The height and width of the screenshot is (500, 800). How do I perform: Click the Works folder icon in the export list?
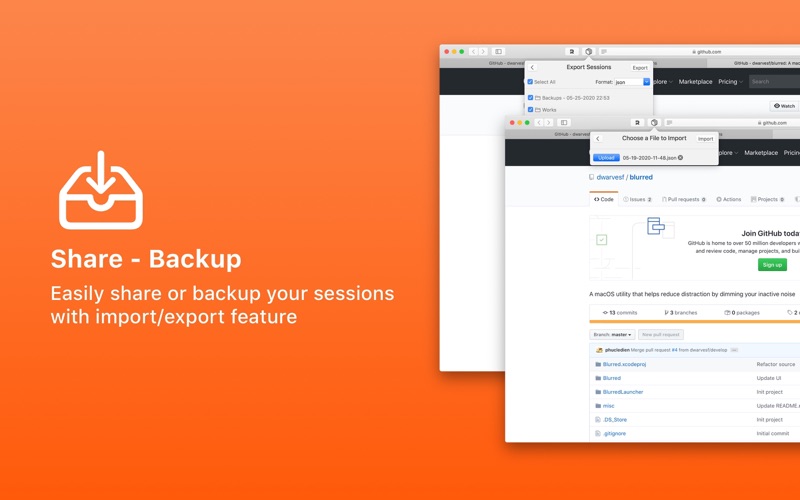click(x=537, y=110)
